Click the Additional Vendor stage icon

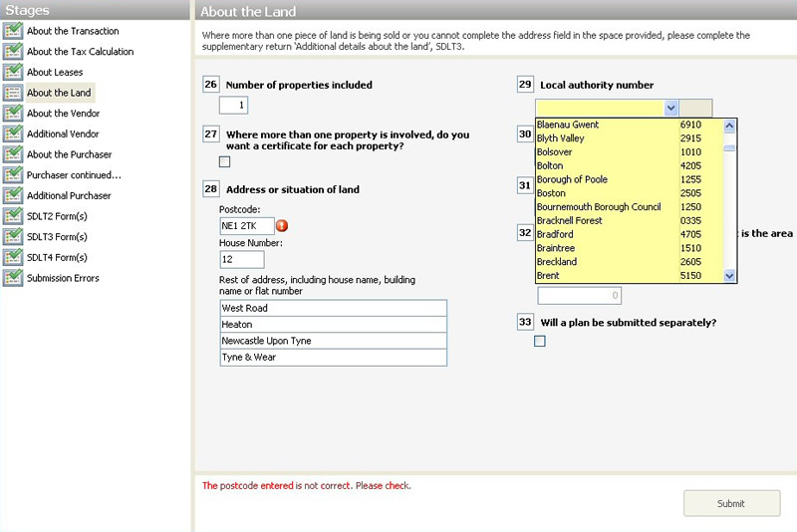(x=13, y=133)
